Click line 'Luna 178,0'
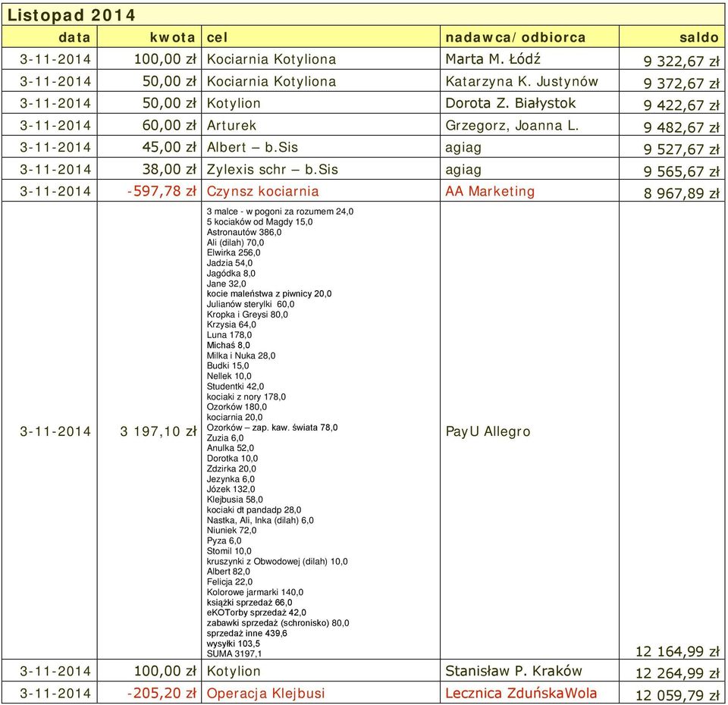The height and width of the screenshot is (705, 728). pyautogui.click(x=229, y=335)
